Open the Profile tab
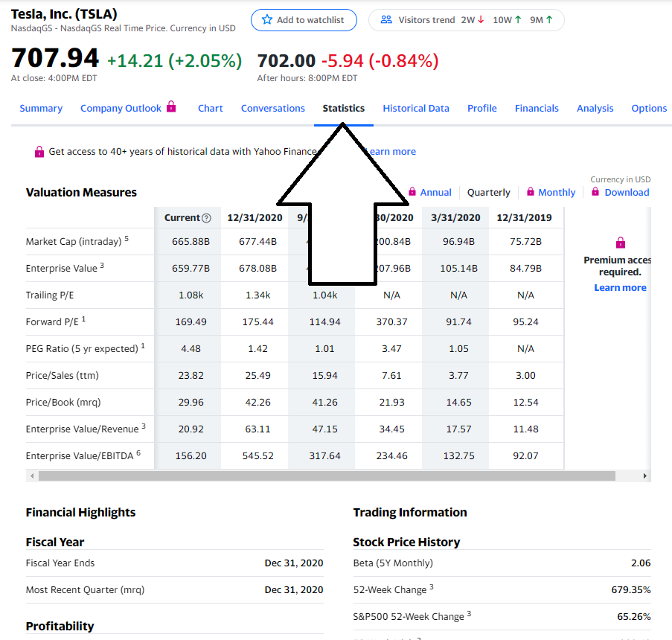The image size is (672, 640). click(482, 109)
